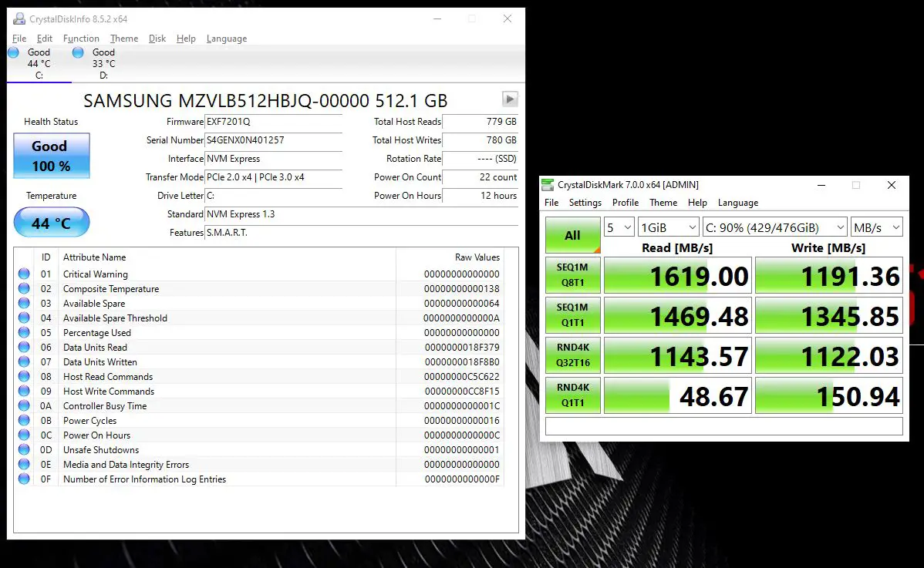Click the Total Host Reads value 779 GB
924x568 pixels.
tap(481, 122)
